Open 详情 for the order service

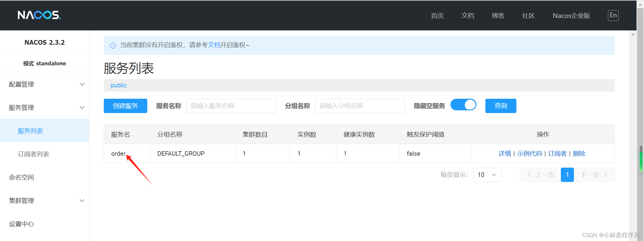coord(505,154)
